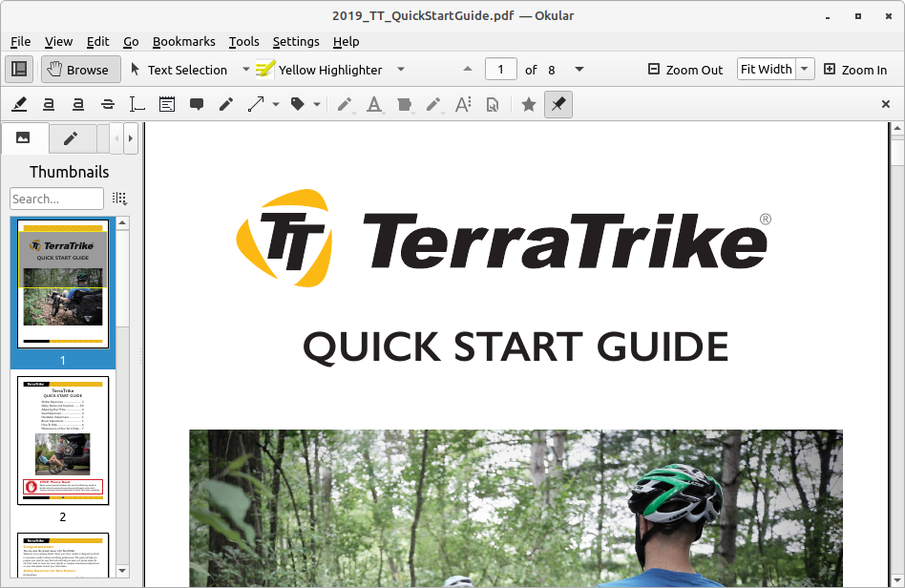Click the thumbnails Search field

(x=56, y=199)
